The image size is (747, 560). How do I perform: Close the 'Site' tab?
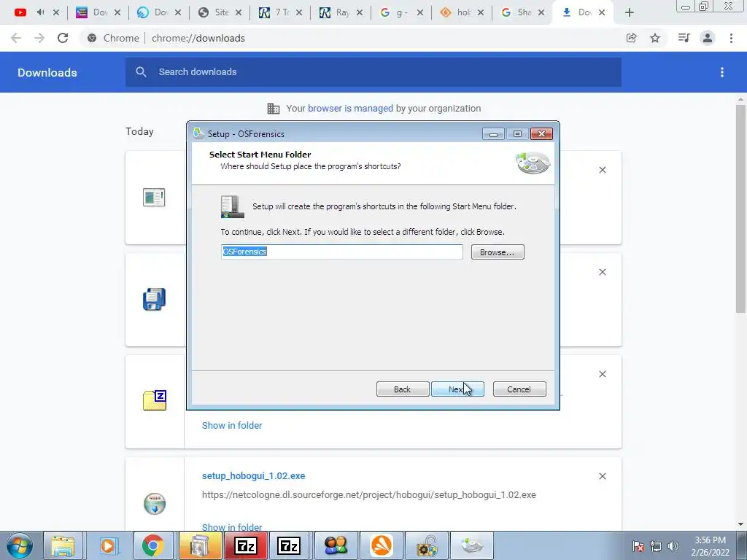tap(239, 12)
